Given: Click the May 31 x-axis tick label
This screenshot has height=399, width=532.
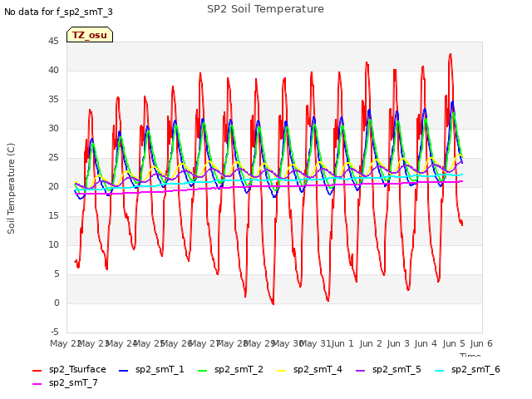Looking at the screenshot, I should (315, 343).
